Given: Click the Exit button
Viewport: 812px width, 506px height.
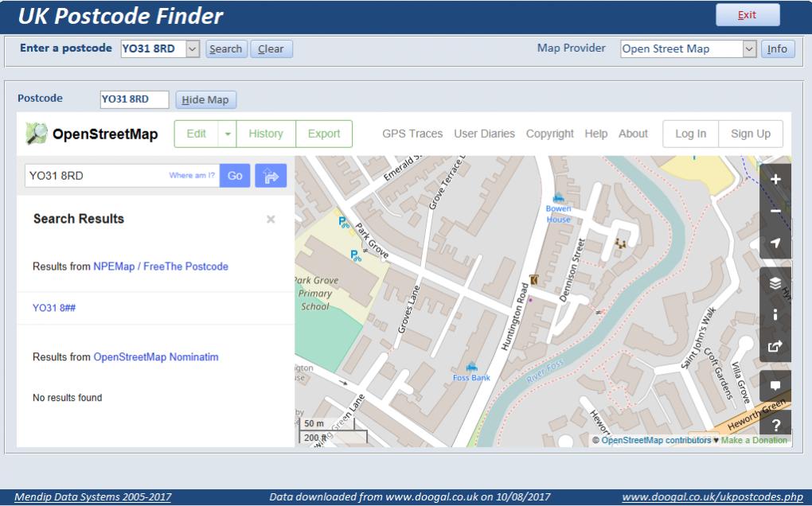Looking at the screenshot, I should 748,15.
